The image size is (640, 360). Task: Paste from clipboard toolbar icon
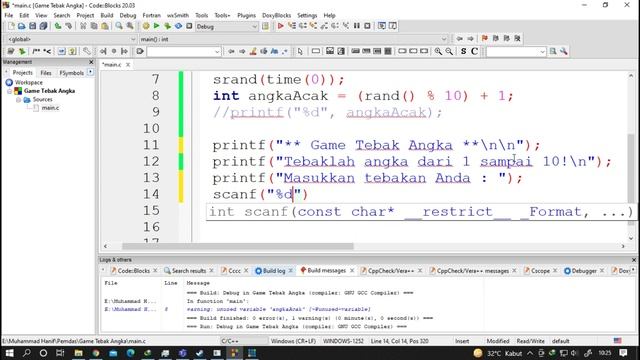[104, 26]
